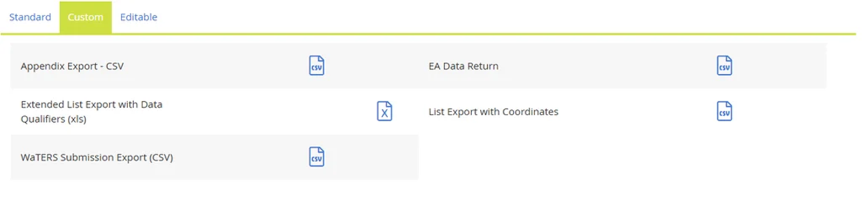Click the 'EA Data Return' text

pos(464,66)
